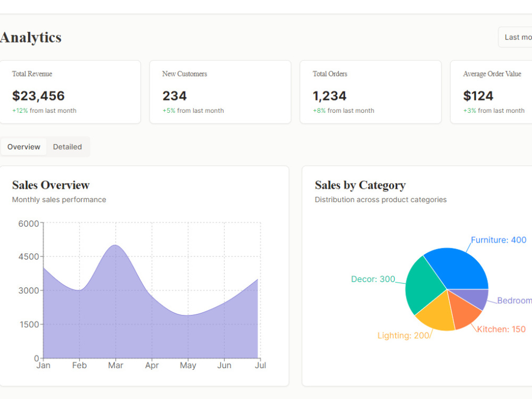Click the Sales by Category chart title
Image resolution: width=532 pixels, height=399 pixels.
pos(360,185)
